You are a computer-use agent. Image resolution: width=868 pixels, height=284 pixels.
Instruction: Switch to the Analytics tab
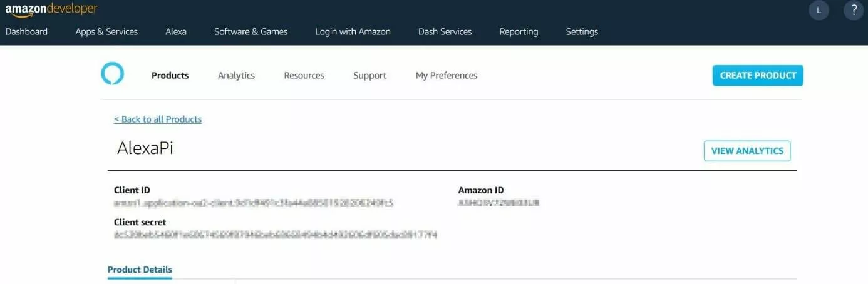(236, 76)
